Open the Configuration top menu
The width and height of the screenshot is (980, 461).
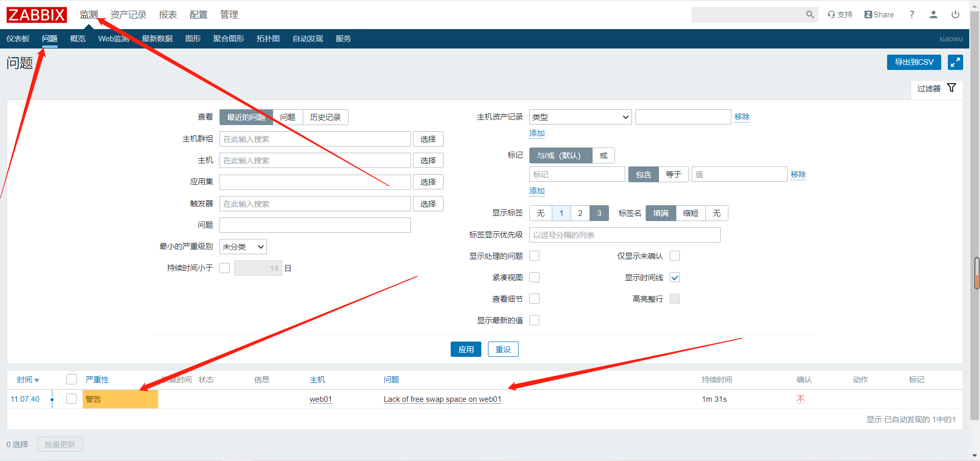pos(198,15)
